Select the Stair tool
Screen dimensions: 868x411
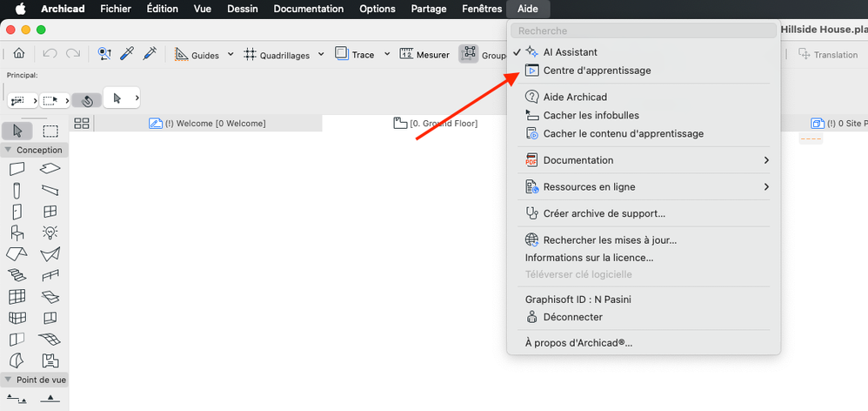click(17, 275)
